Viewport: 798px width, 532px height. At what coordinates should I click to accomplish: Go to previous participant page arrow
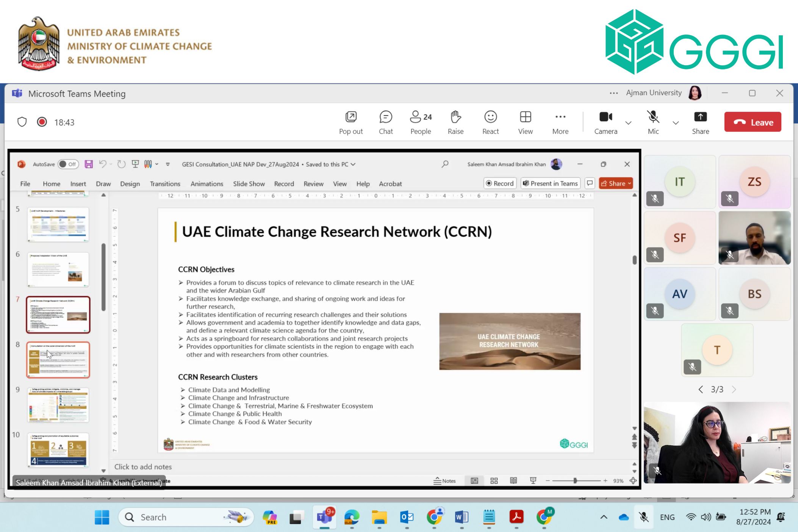pyautogui.click(x=701, y=390)
